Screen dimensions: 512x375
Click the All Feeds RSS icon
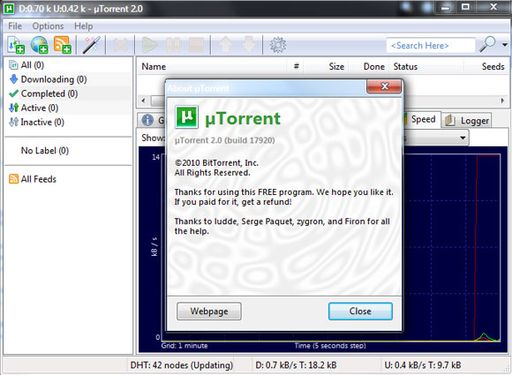[x=14, y=179]
